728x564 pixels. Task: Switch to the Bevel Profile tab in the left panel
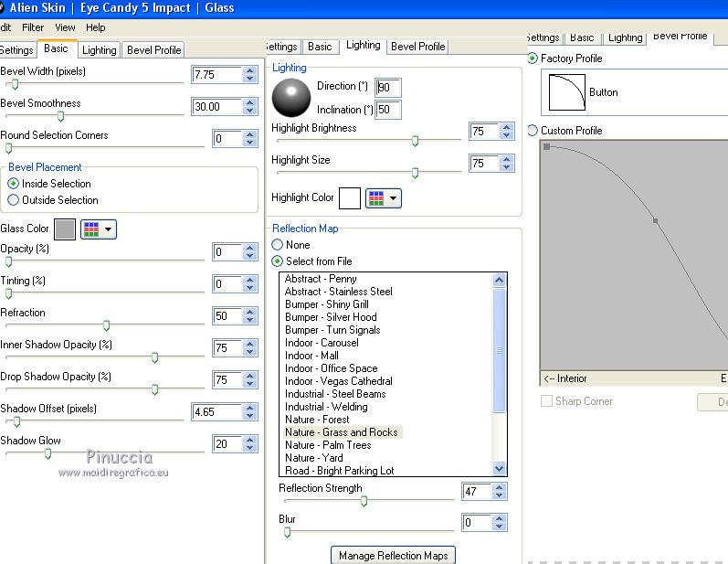click(154, 50)
